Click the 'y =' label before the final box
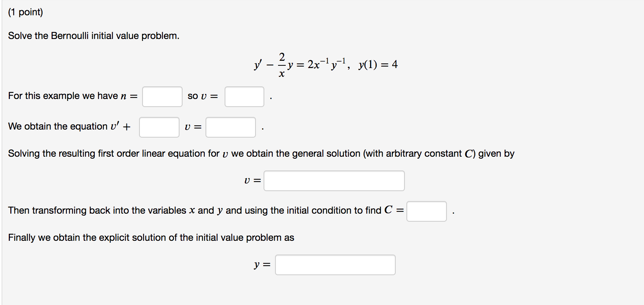This screenshot has width=644, height=305. point(262,264)
